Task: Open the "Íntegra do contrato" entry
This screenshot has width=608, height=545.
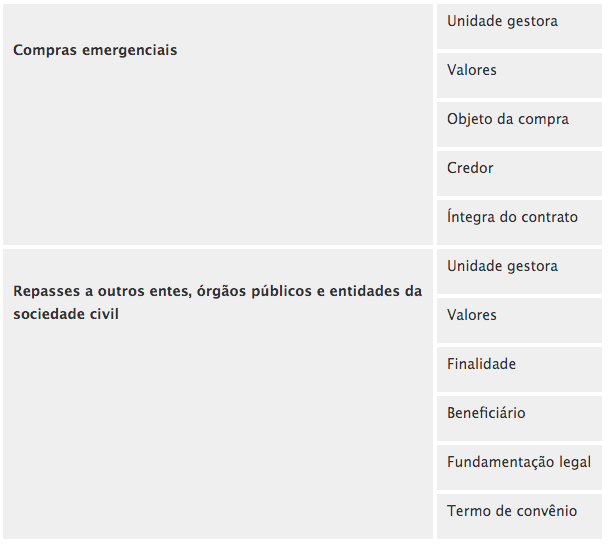Action: point(512,217)
